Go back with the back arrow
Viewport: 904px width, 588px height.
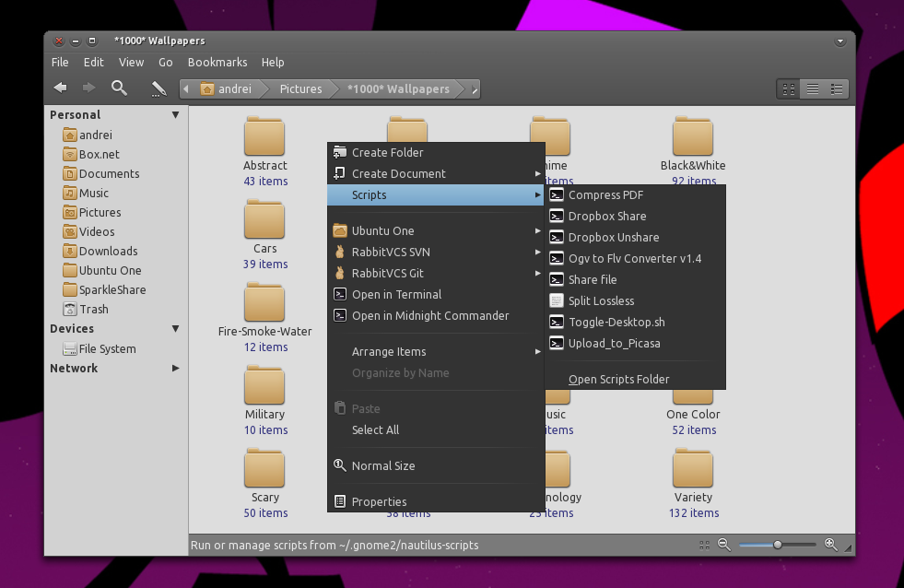tap(60, 88)
